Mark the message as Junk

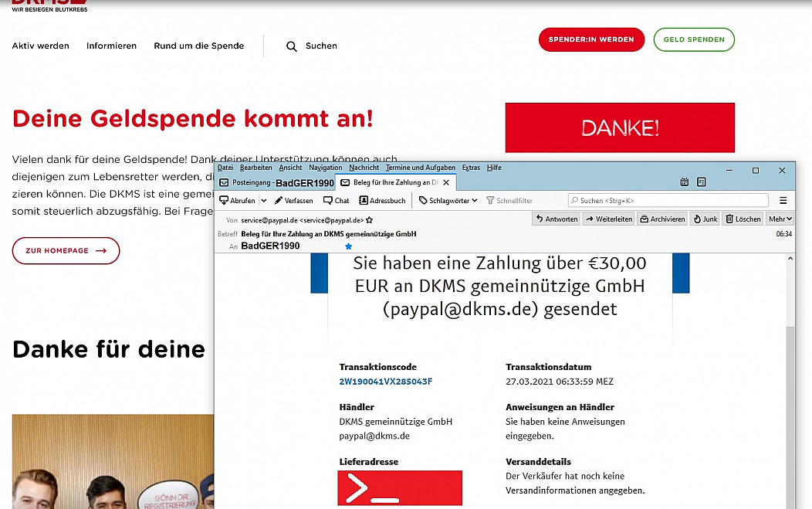click(x=705, y=219)
